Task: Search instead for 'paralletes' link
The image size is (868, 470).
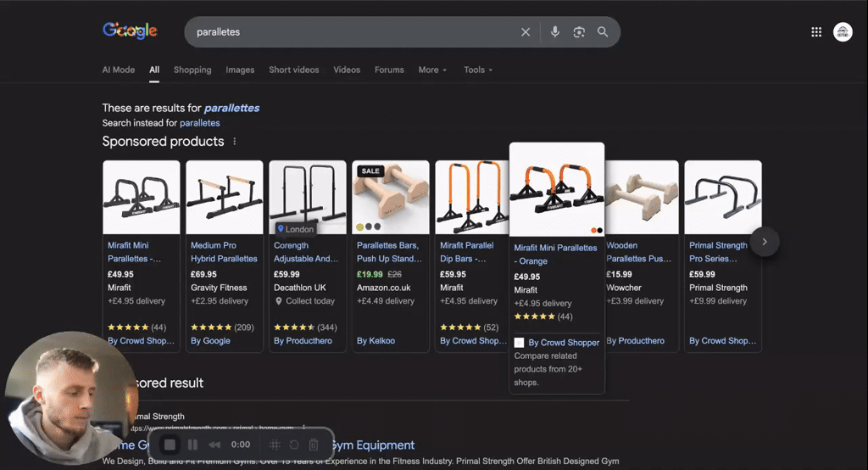Action: coord(200,123)
